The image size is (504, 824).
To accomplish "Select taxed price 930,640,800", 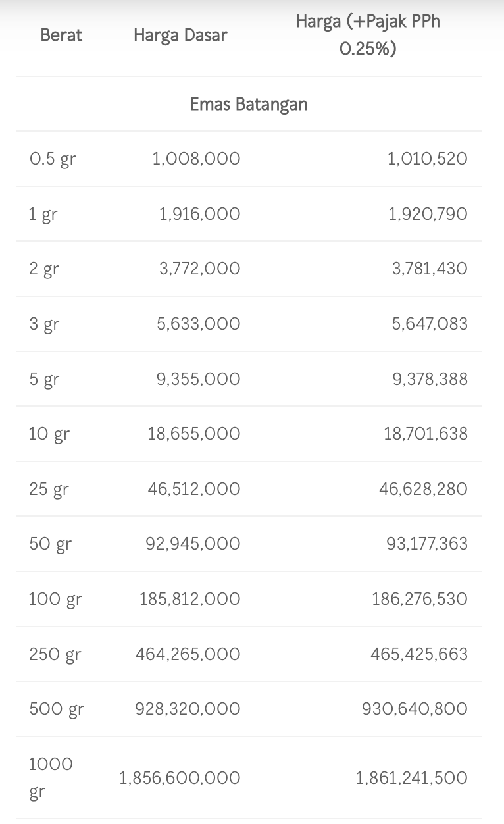I will click(415, 709).
